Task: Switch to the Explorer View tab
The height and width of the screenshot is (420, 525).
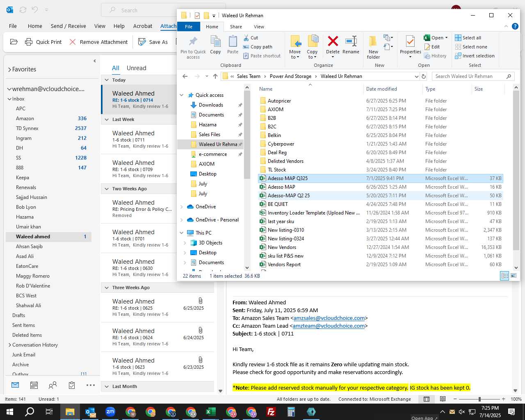Action: pyautogui.click(x=259, y=27)
